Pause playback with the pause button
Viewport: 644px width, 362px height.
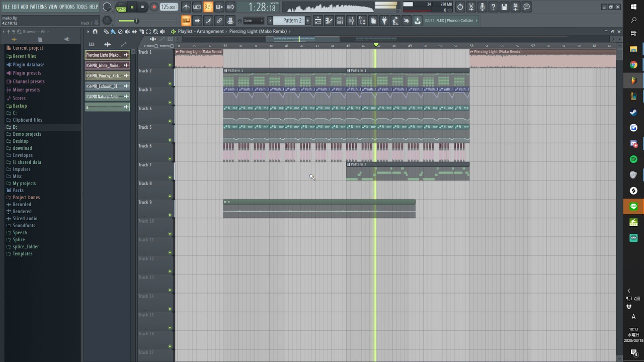point(132,7)
